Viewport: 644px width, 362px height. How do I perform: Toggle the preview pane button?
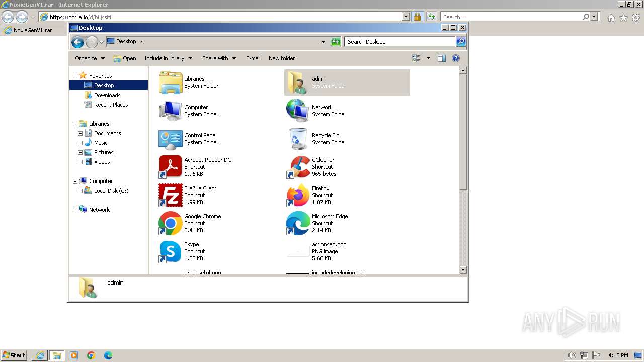click(x=442, y=58)
